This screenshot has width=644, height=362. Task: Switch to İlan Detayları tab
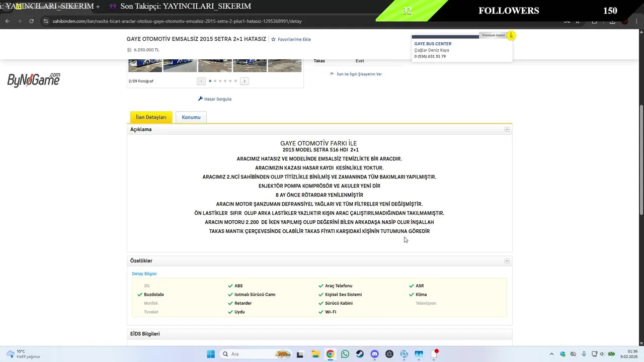pyautogui.click(x=151, y=117)
